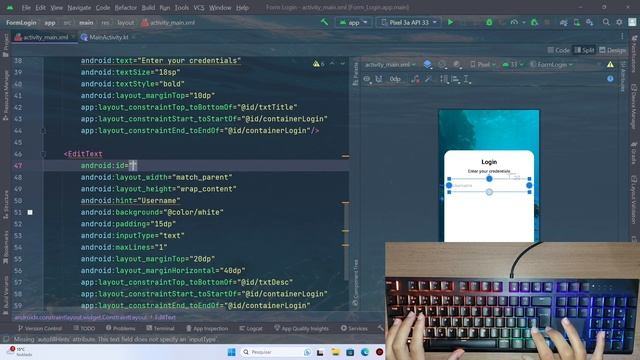
Task: Select Username field in design preview
Action: 489,185
